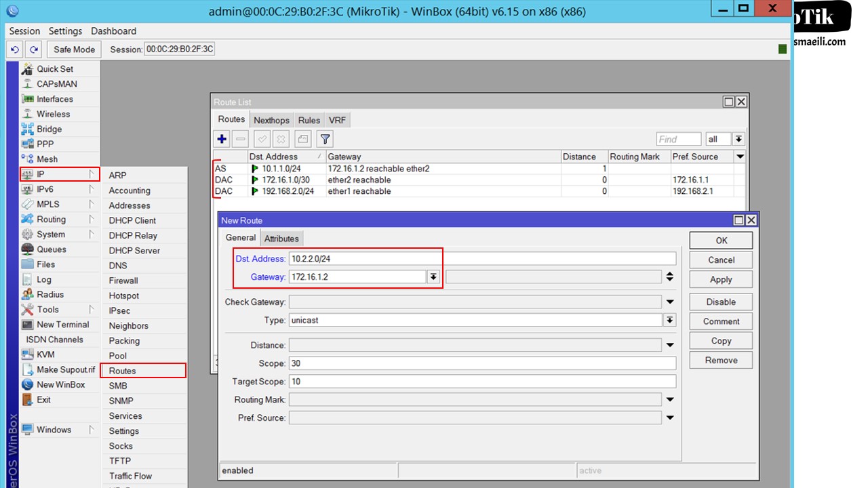Open Type dropdown arrow for unicast
868x488 pixels.
click(x=670, y=320)
